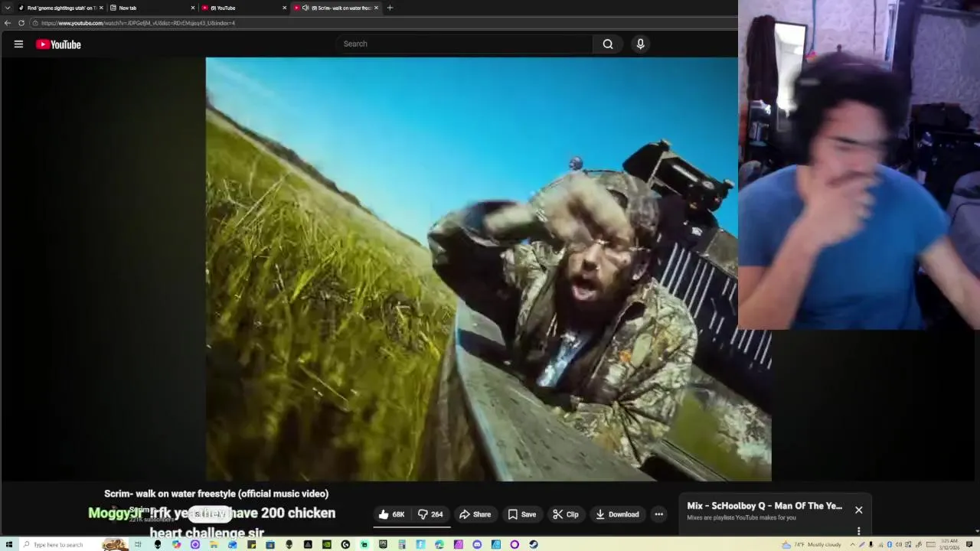Open volume control in system tray
Screen dimensions: 980x551
point(899,544)
